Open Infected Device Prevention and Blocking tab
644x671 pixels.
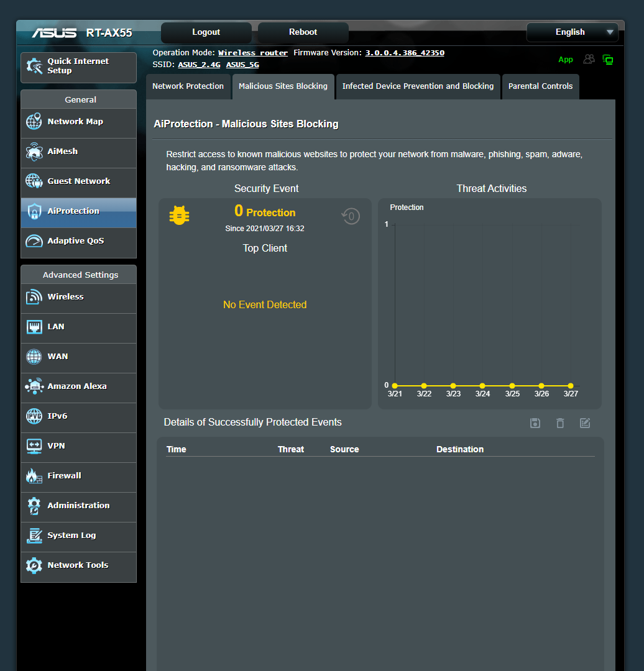[x=418, y=86]
